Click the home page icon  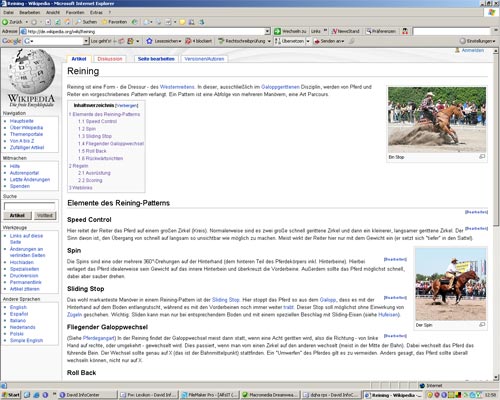click(67, 22)
